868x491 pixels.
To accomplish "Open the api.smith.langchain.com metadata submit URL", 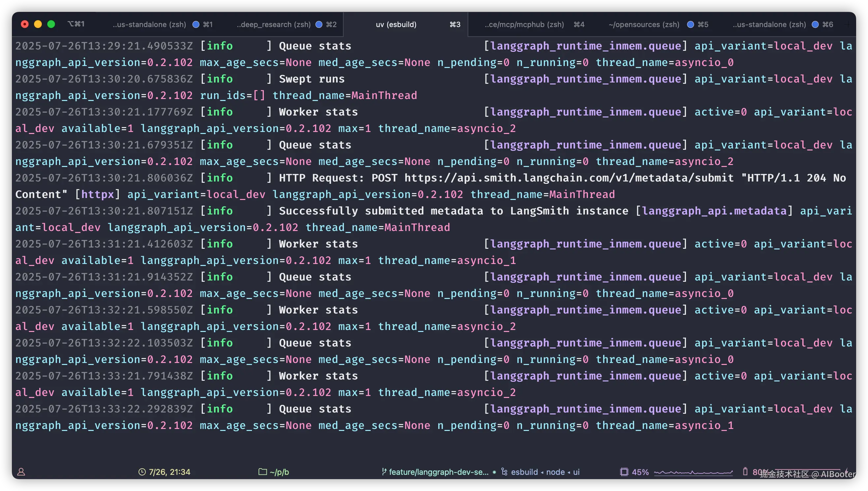I will (569, 178).
